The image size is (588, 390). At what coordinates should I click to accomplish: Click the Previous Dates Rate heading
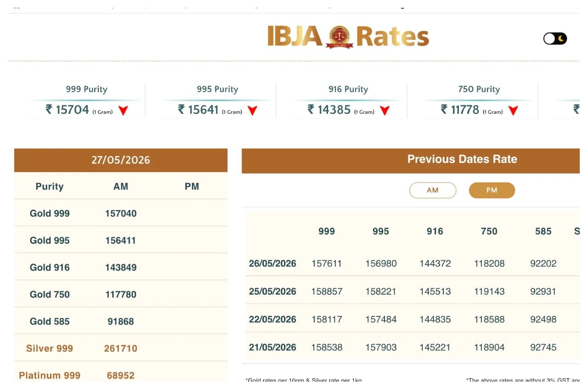point(462,159)
